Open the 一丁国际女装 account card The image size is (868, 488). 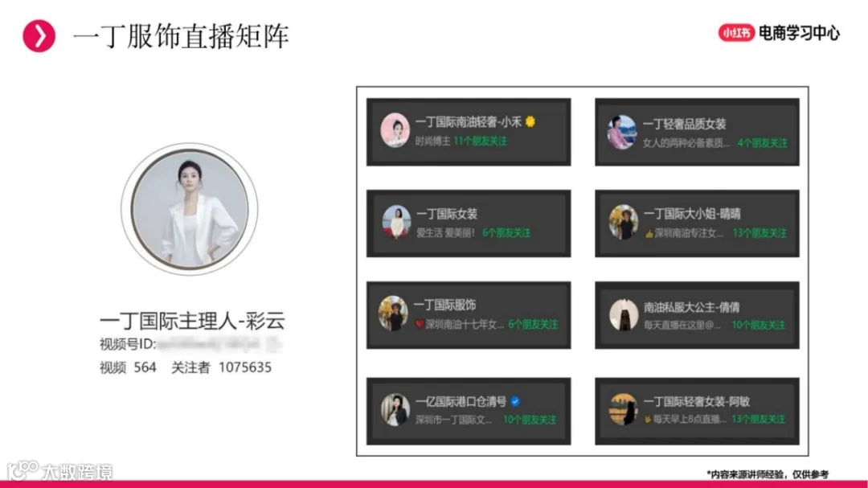469,223
